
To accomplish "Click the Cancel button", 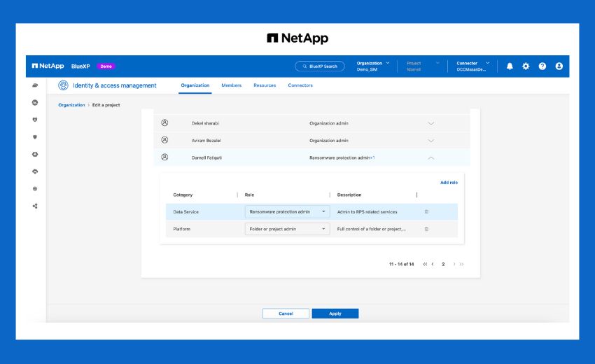I will [286, 314].
